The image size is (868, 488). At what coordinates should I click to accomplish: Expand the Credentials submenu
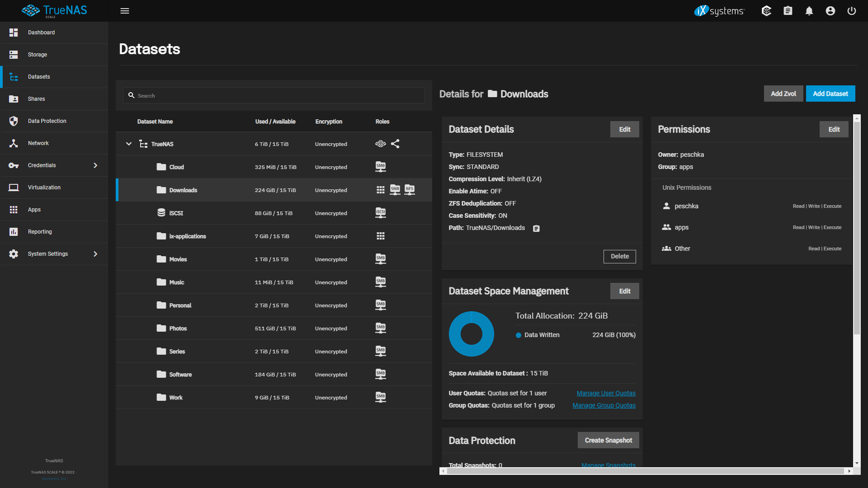pos(95,165)
